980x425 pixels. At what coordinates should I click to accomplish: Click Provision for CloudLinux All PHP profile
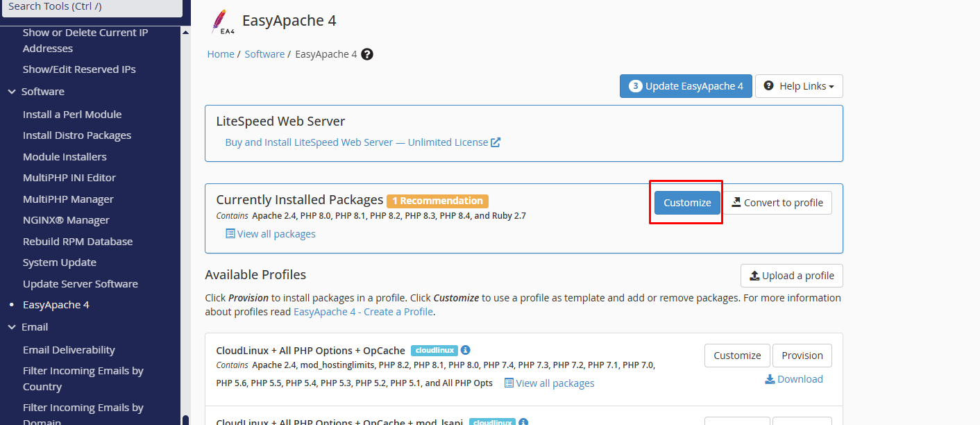point(802,356)
